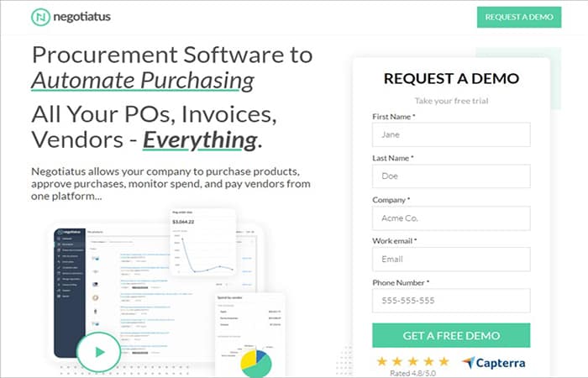Viewport: 588px width, 378px height.
Task: Click into the Company field
Action: tap(451, 218)
